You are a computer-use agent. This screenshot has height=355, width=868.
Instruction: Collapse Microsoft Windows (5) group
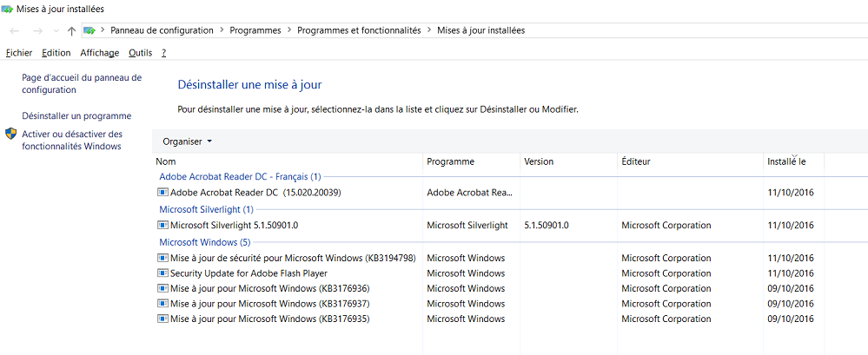[205, 242]
